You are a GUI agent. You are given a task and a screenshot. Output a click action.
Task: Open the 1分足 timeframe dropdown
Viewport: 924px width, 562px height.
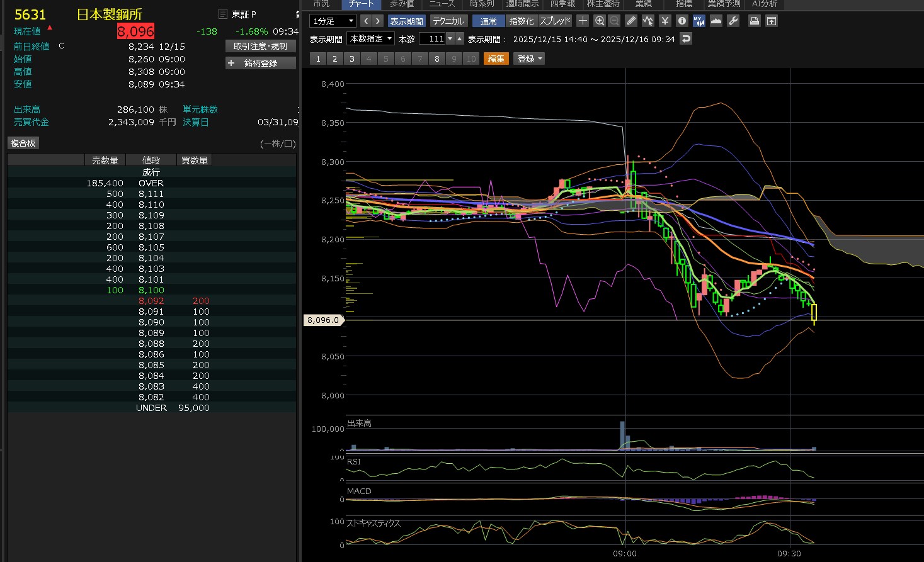coord(333,21)
